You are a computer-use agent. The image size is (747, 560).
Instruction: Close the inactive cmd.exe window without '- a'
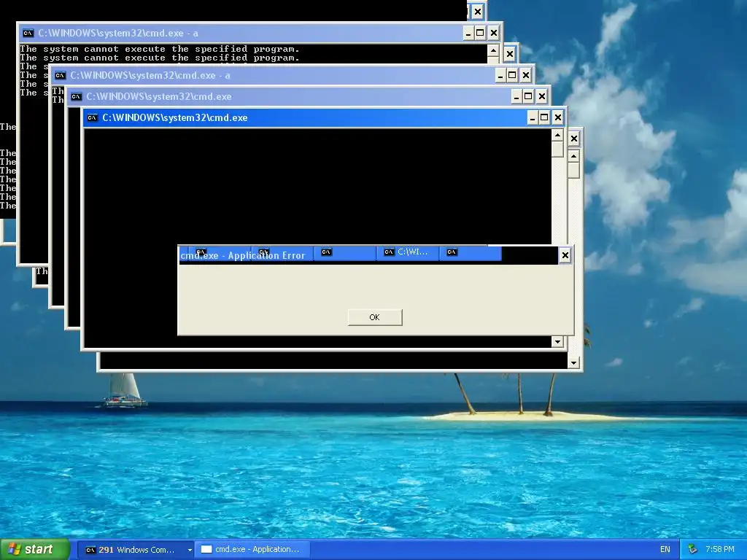tap(542, 97)
